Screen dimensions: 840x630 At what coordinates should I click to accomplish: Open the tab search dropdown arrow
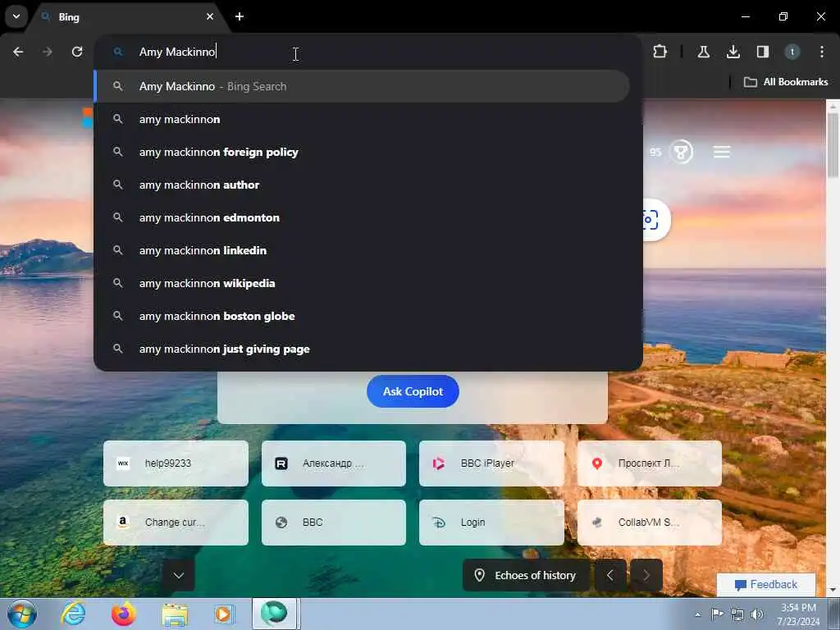(16, 16)
